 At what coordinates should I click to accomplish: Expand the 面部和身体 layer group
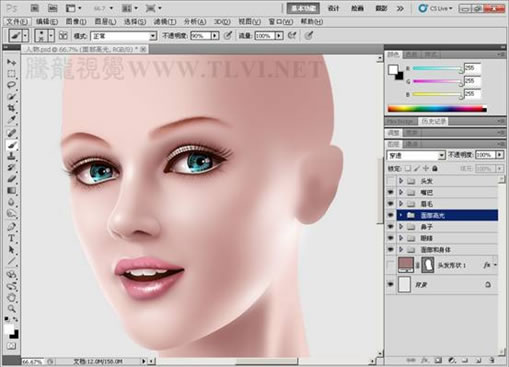click(401, 249)
